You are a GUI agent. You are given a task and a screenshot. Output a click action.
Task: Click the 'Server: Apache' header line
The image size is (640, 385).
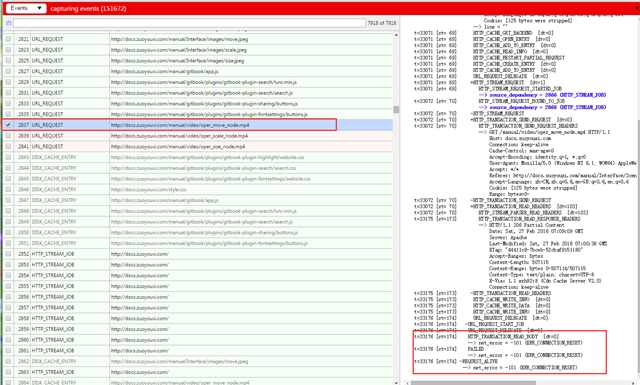pos(508,237)
